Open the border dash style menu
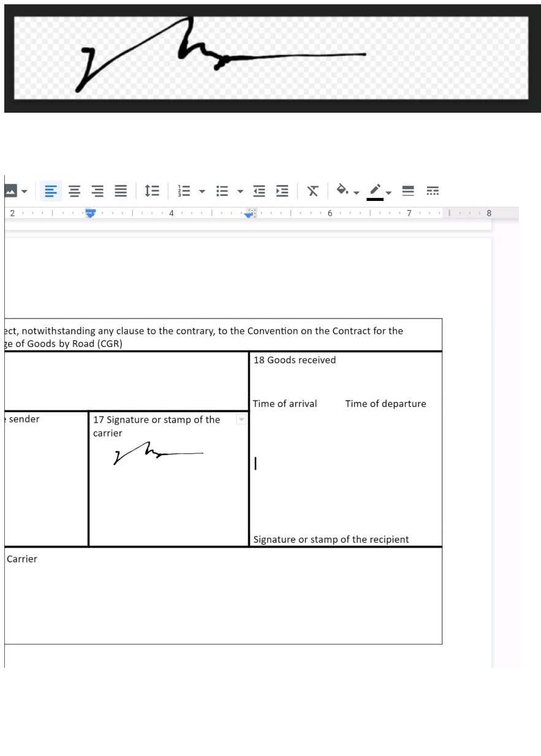 click(x=433, y=191)
